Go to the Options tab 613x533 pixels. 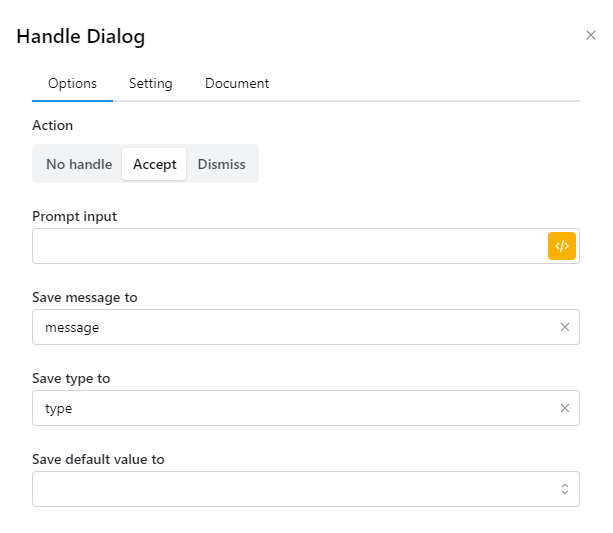73,84
